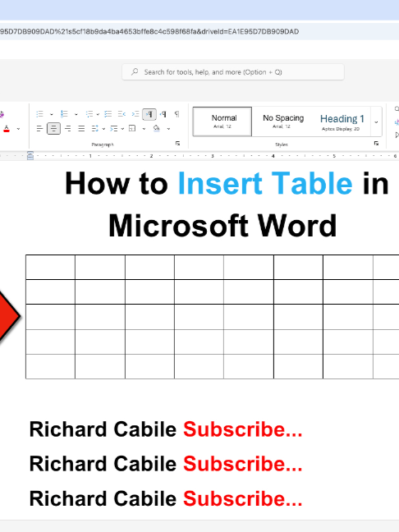Expand the Styles gallery dropdown
The height and width of the screenshot is (532, 399).
click(x=376, y=122)
